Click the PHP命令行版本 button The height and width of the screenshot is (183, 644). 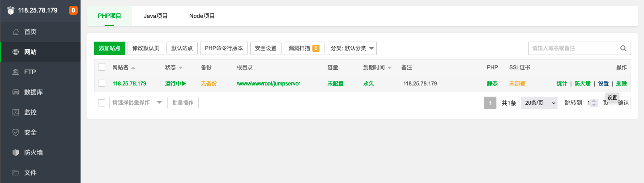224,48
